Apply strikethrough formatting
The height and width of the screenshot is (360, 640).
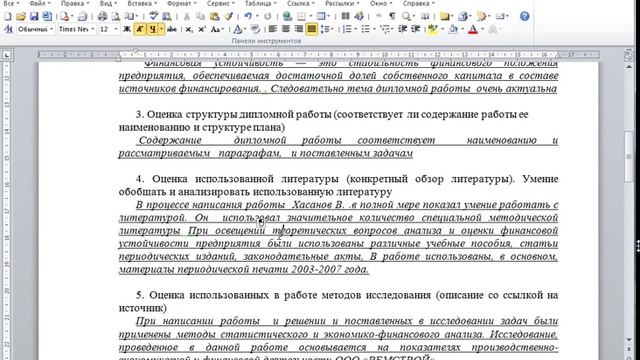click(x=172, y=29)
